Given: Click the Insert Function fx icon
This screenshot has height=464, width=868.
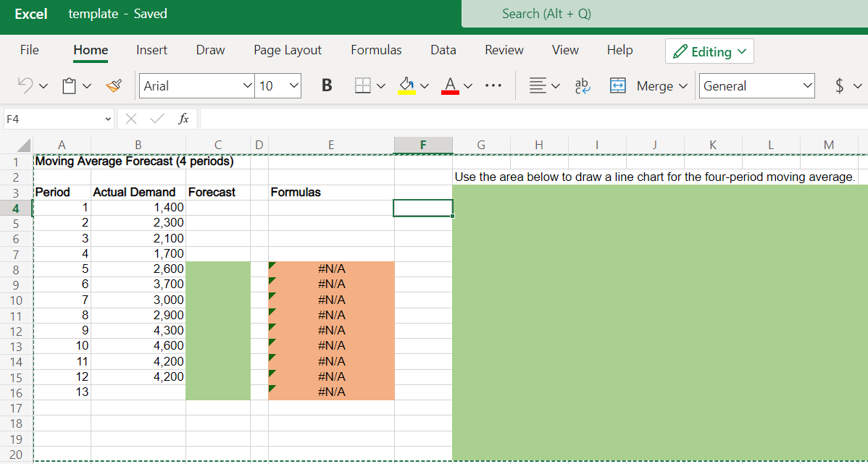Looking at the screenshot, I should [184, 119].
